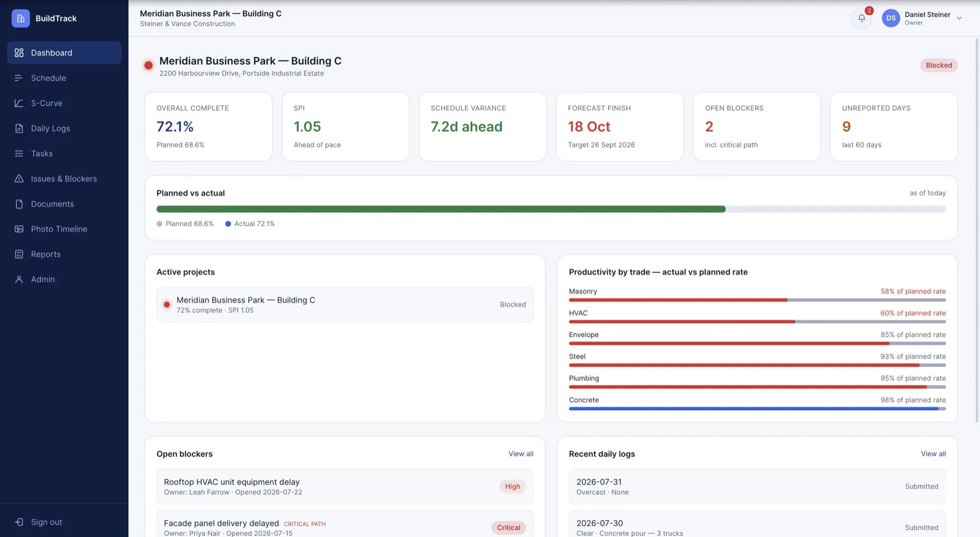Click the Planned vs actual progress bar
Screen dimensions: 980x537
[x=551, y=209]
